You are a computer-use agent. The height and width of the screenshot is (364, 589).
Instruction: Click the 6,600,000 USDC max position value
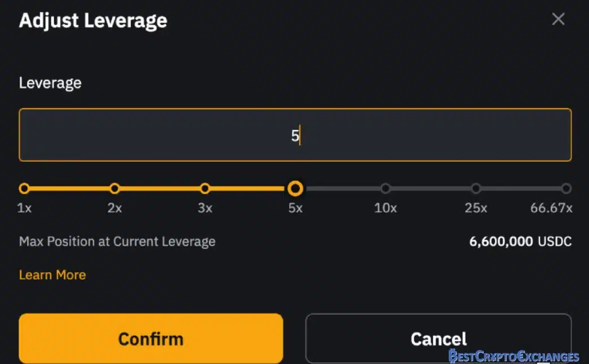pos(520,241)
